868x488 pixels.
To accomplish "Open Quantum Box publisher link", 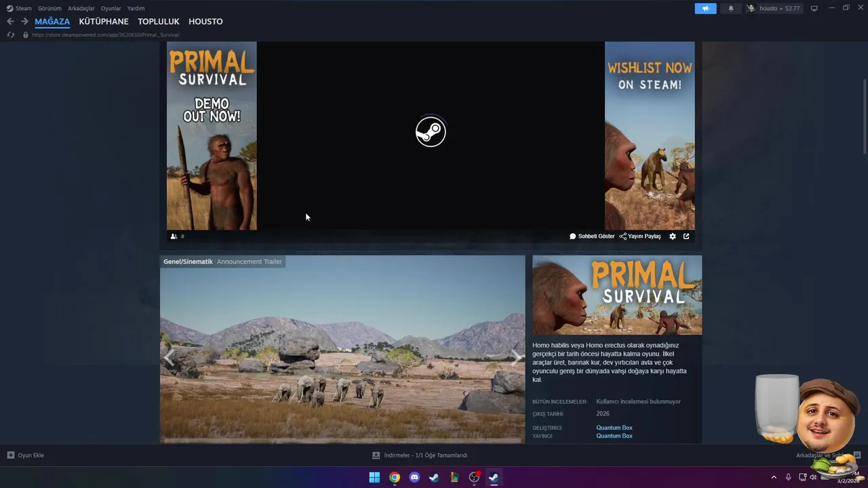I will [x=614, y=436].
